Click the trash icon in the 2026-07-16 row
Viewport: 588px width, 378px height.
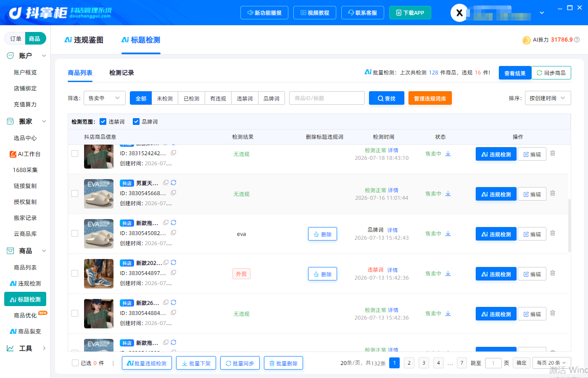coord(553,193)
